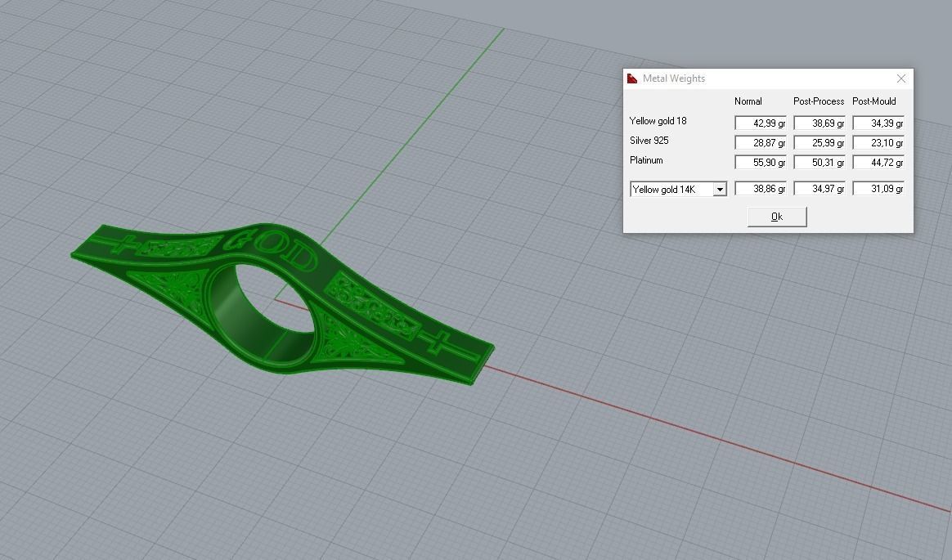Viewport: 952px width, 560px height.
Task: Click the Normal column header text
Action: click(748, 101)
